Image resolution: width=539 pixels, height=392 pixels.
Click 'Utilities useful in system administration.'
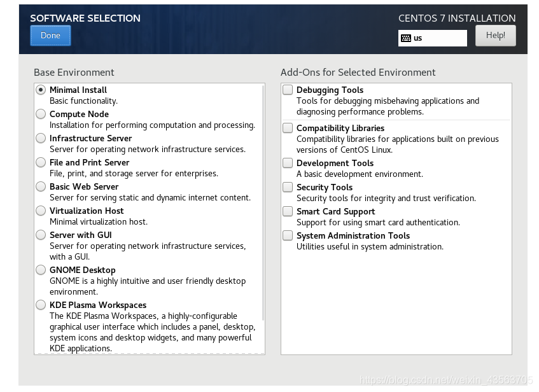370,246
